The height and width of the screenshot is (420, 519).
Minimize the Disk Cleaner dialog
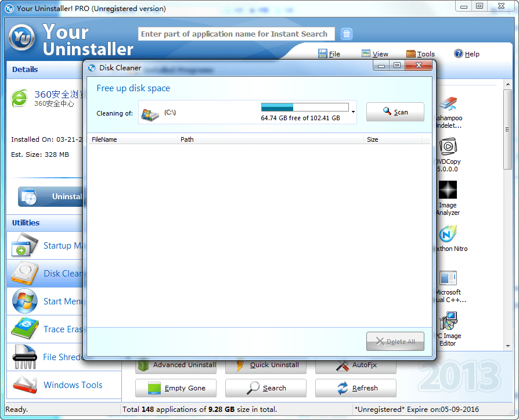[381, 65]
